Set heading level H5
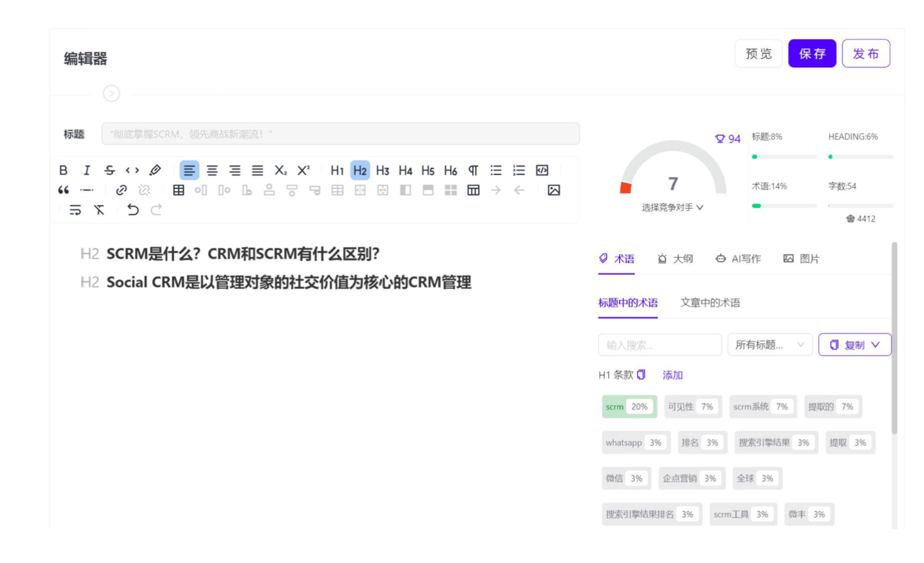The width and height of the screenshot is (924, 563). (428, 170)
